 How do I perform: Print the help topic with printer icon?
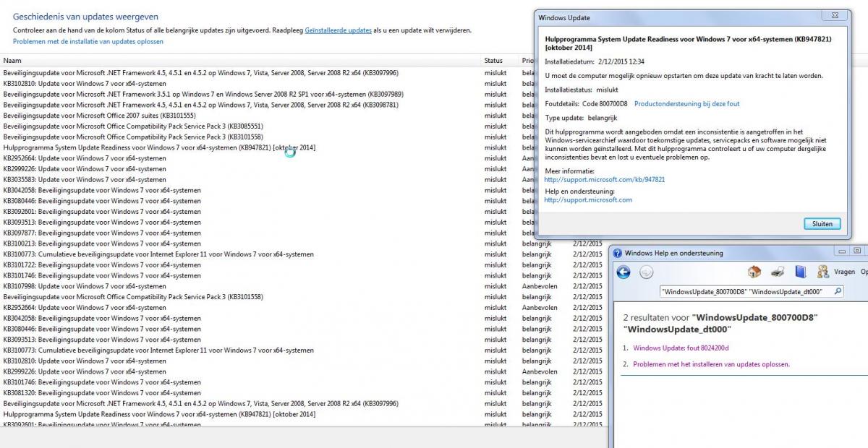click(x=778, y=272)
